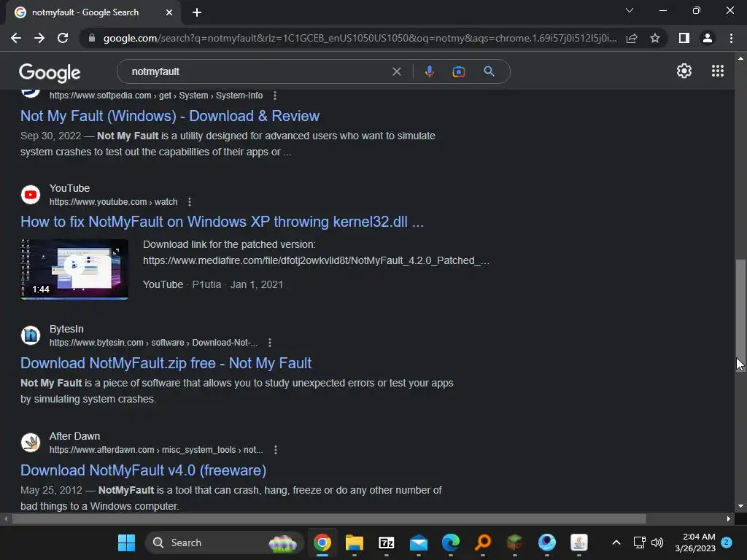Open File Explorer from taskbar

pyautogui.click(x=355, y=542)
